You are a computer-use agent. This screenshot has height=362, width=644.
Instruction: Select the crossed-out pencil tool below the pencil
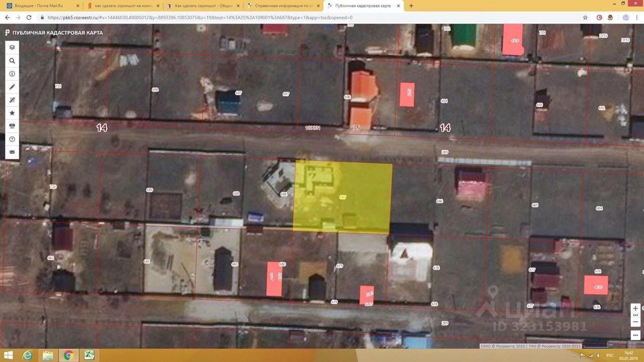point(12,100)
